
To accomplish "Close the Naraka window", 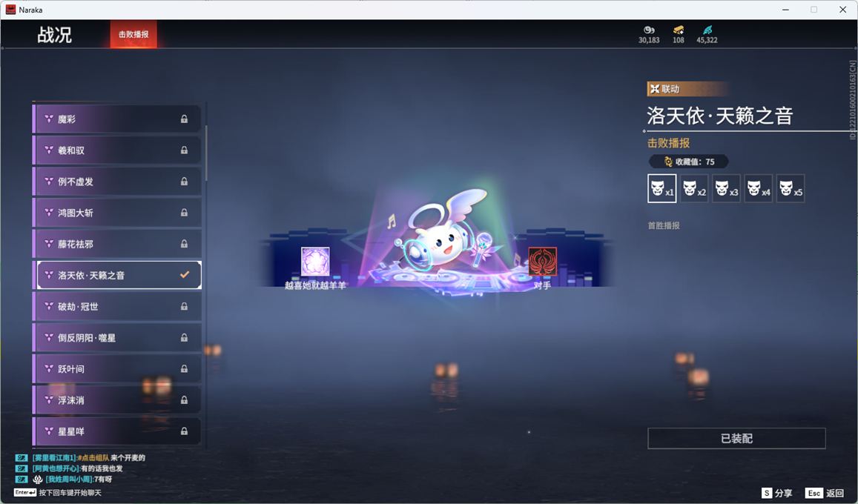I will [x=842, y=10].
